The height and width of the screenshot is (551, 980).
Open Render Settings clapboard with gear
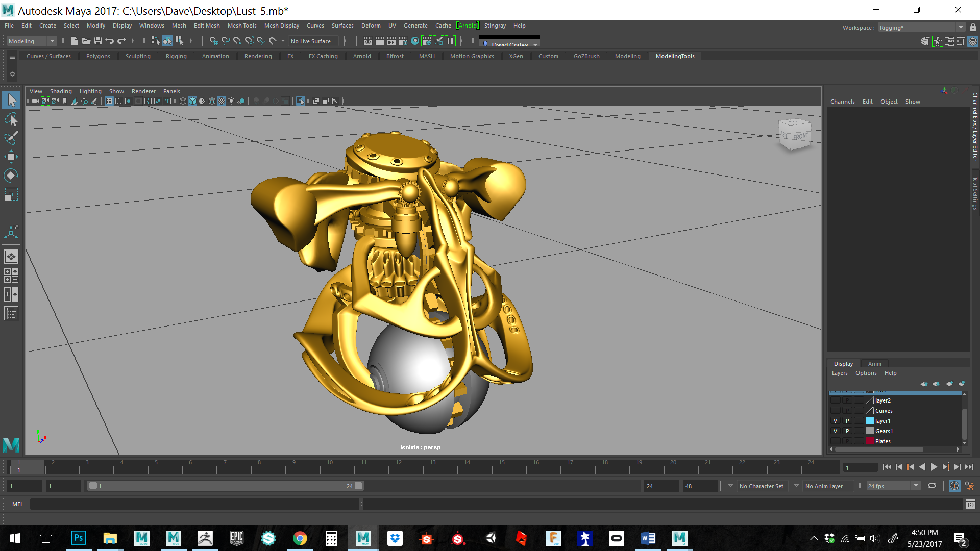click(403, 41)
